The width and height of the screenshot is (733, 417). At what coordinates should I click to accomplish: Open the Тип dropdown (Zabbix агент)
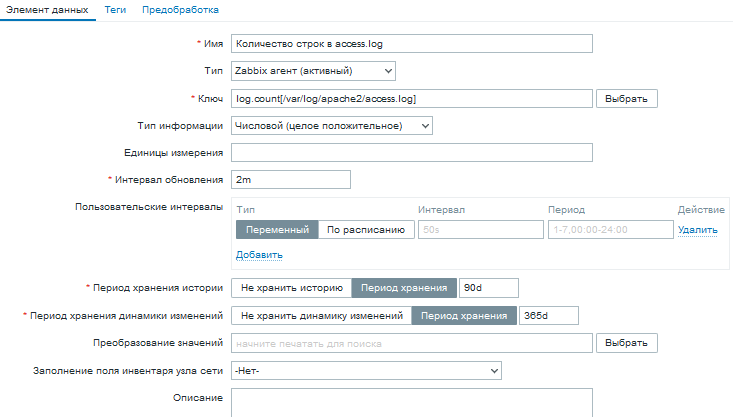tap(313, 71)
